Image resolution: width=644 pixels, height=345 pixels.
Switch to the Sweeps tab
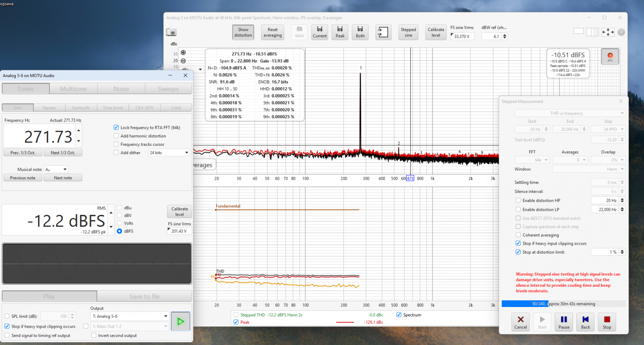(x=168, y=89)
